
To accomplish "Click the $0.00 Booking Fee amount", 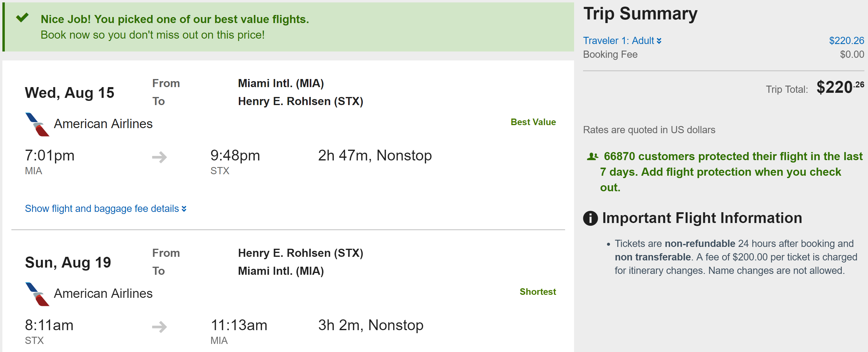I will pyautogui.click(x=852, y=54).
